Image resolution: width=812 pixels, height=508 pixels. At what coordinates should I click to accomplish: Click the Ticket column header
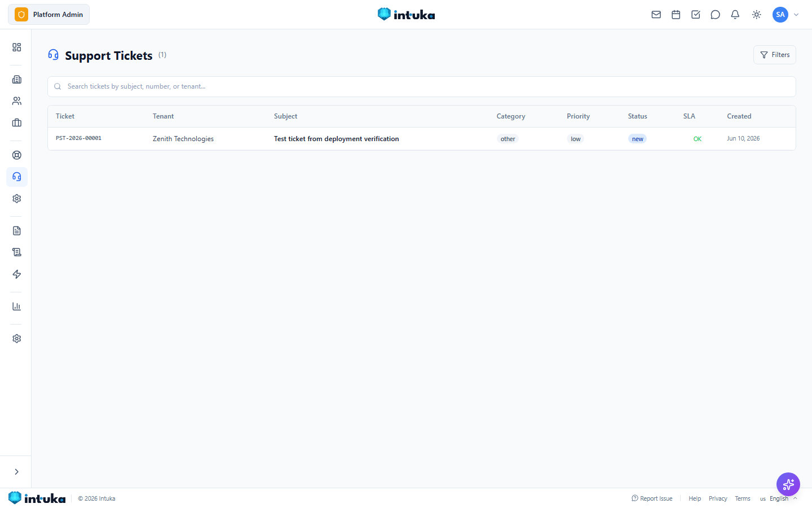pos(65,116)
